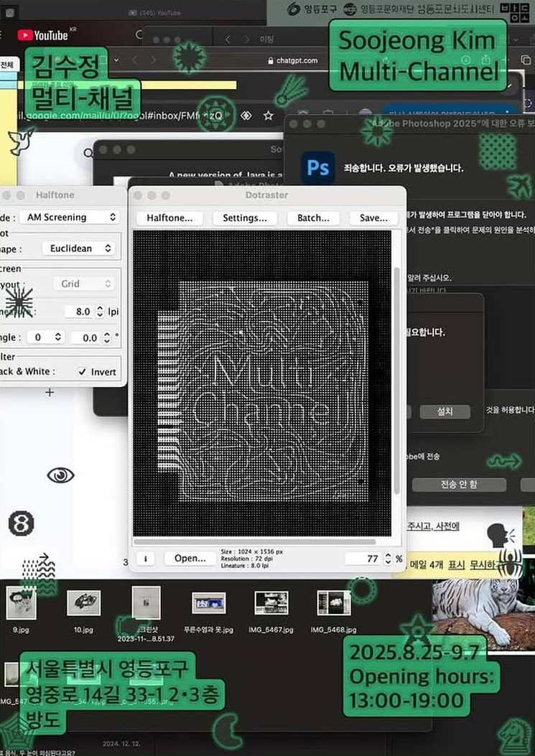Click the 표시 link in mail banner
The image size is (535, 756).
(x=456, y=564)
